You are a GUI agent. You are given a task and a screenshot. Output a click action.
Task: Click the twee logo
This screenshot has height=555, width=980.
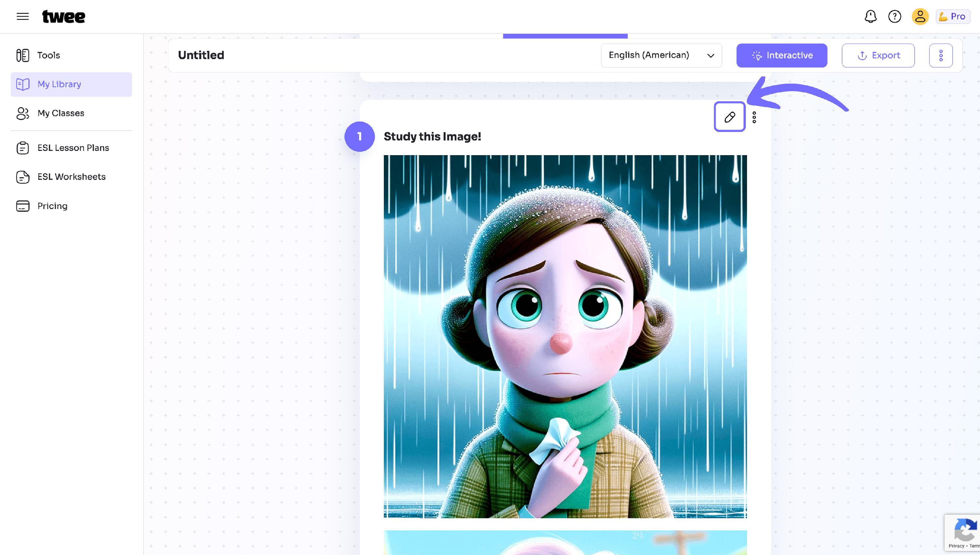point(64,16)
